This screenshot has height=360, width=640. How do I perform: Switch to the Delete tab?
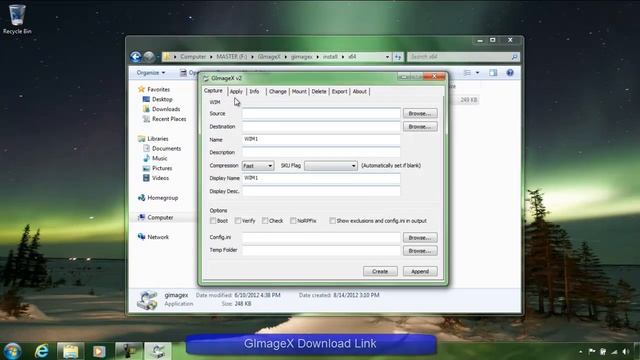tap(319, 91)
